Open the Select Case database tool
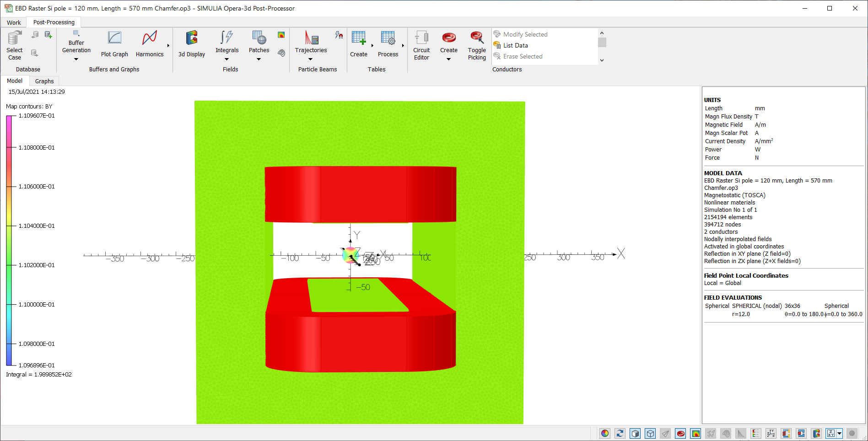This screenshot has width=868, height=441. tap(15, 45)
